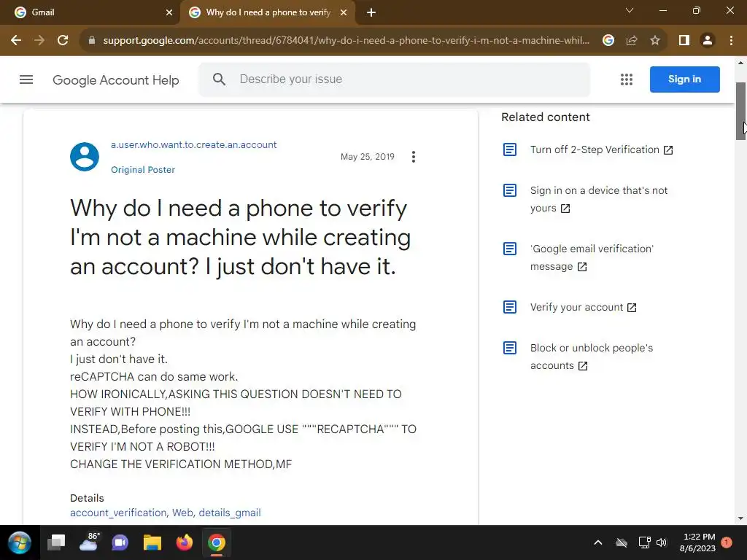The width and height of the screenshot is (747, 560).
Task: Switch to the Gmail tab
Action: (x=90, y=12)
